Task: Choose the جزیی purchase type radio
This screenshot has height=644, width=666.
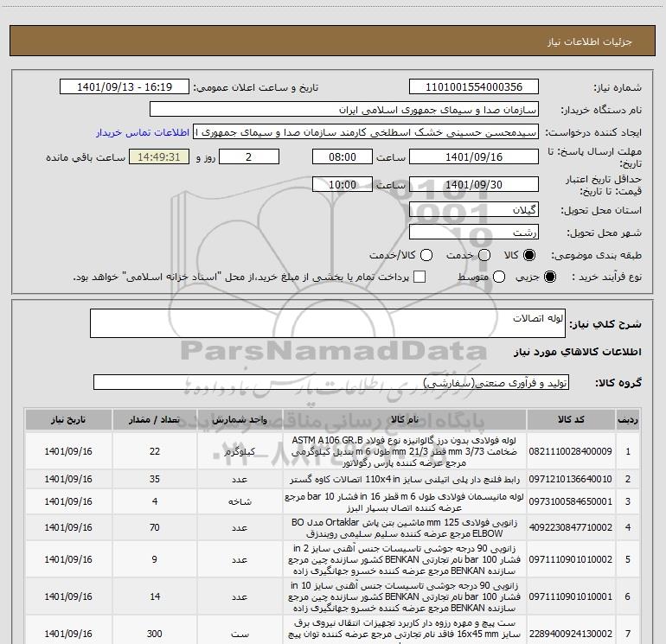Action: click(x=549, y=277)
